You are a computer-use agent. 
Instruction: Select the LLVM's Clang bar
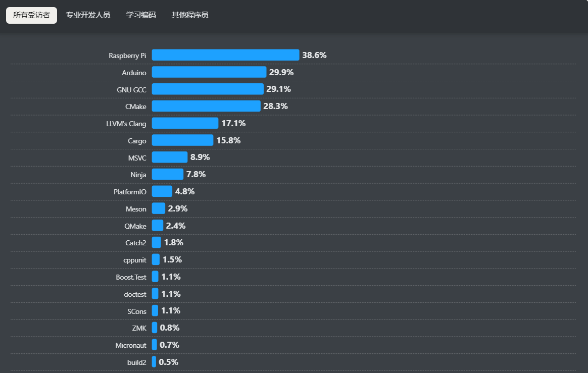pos(185,123)
